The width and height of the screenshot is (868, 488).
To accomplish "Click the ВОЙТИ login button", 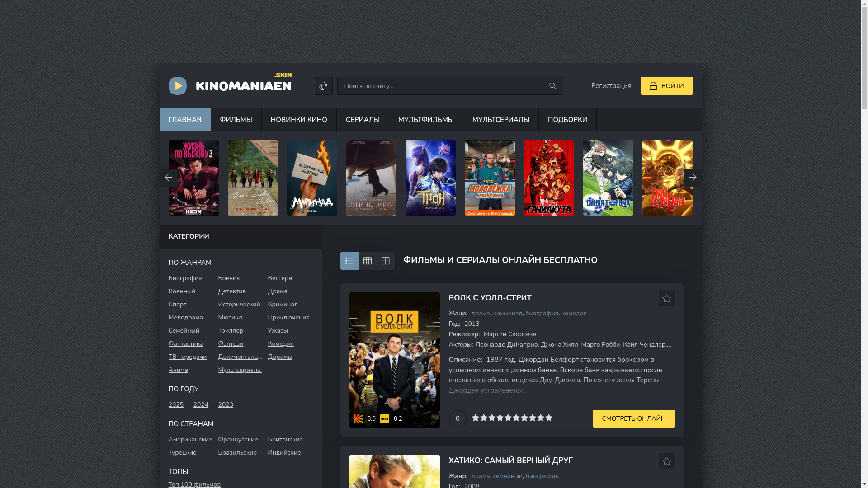I will pos(666,86).
